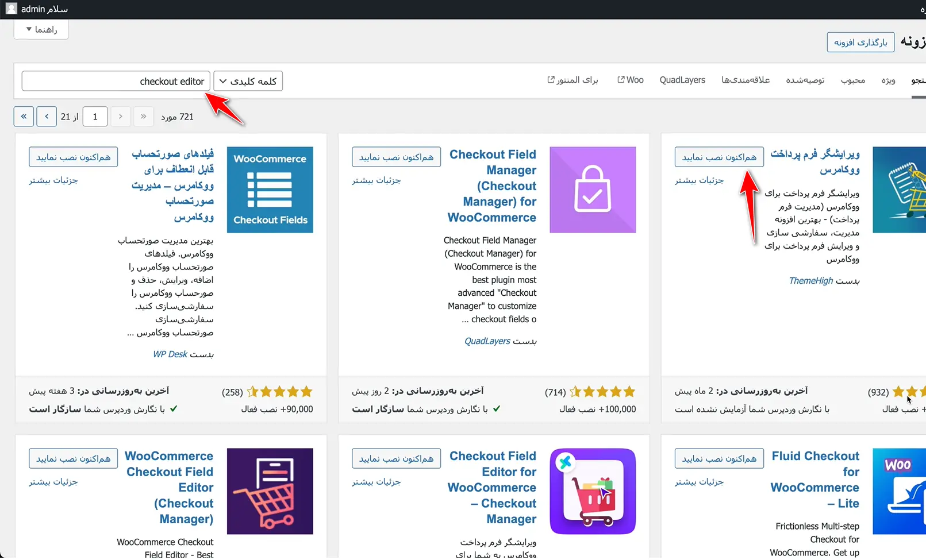The width and height of the screenshot is (926, 560).
Task: Click the disabled first page arrow
Action: pyautogui.click(x=143, y=117)
